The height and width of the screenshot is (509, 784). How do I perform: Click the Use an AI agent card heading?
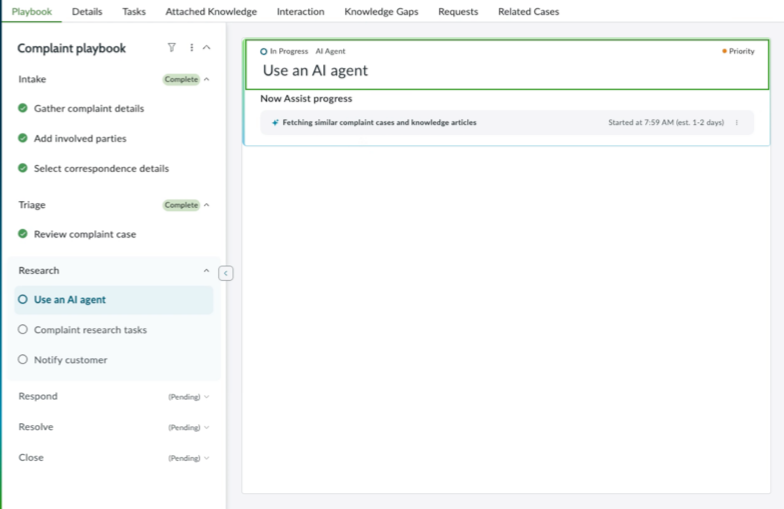(x=316, y=70)
